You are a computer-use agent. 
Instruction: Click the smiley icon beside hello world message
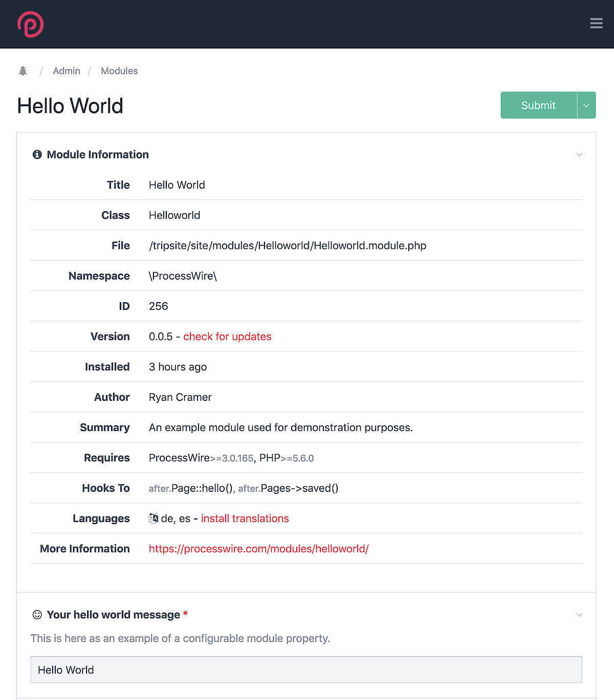(37, 615)
